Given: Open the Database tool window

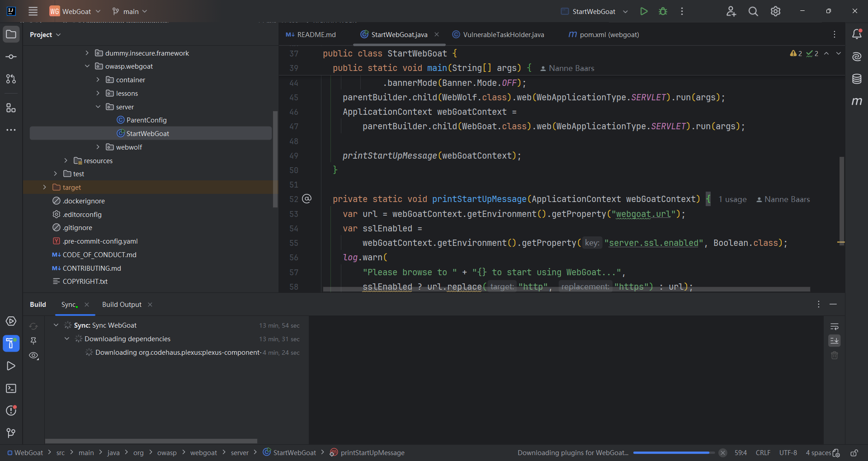Looking at the screenshot, I should click(857, 79).
